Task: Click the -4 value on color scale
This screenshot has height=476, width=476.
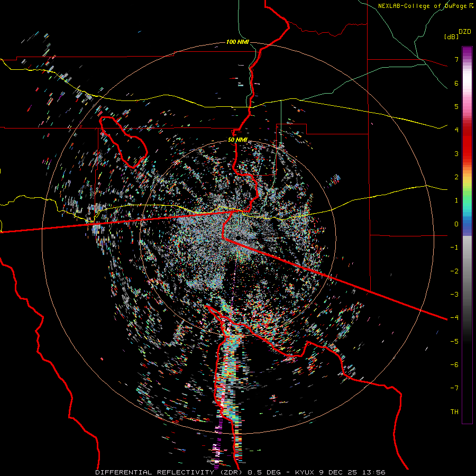Action: 454,317
